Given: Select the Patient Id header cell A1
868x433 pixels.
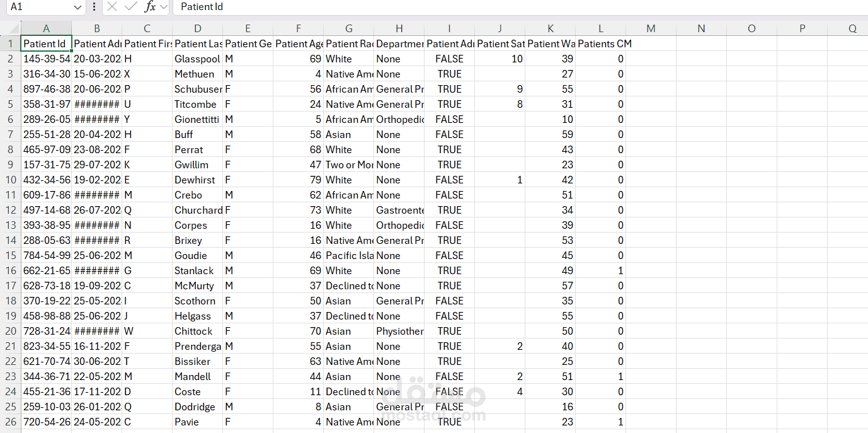Looking at the screenshot, I should click(x=46, y=43).
